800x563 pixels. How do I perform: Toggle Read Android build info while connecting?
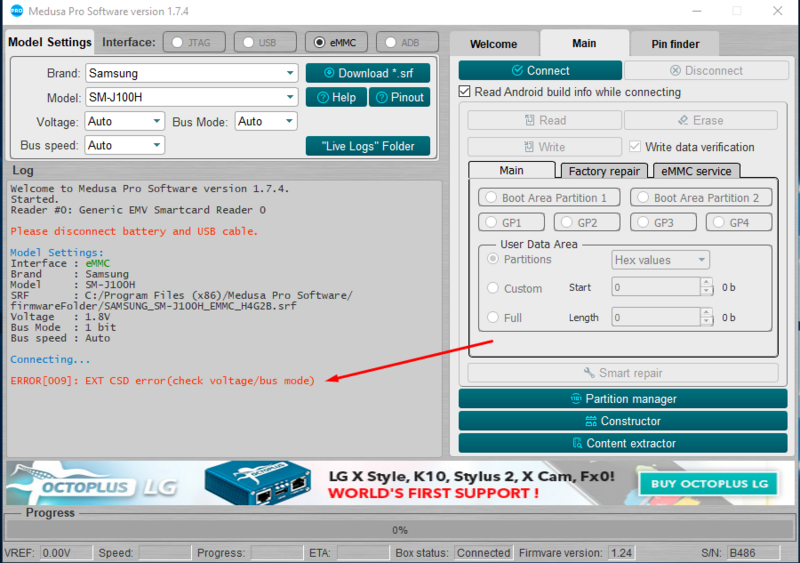pyautogui.click(x=464, y=91)
